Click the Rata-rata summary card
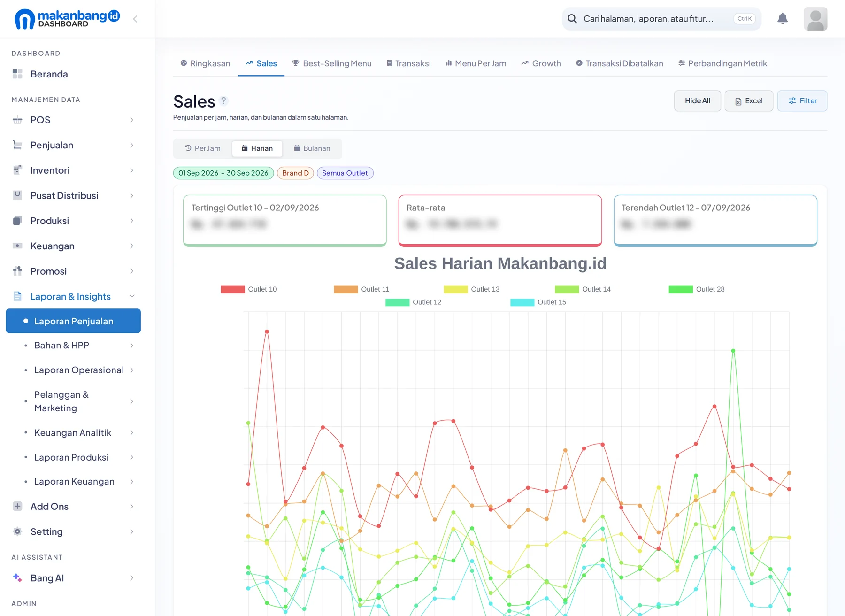 500,221
